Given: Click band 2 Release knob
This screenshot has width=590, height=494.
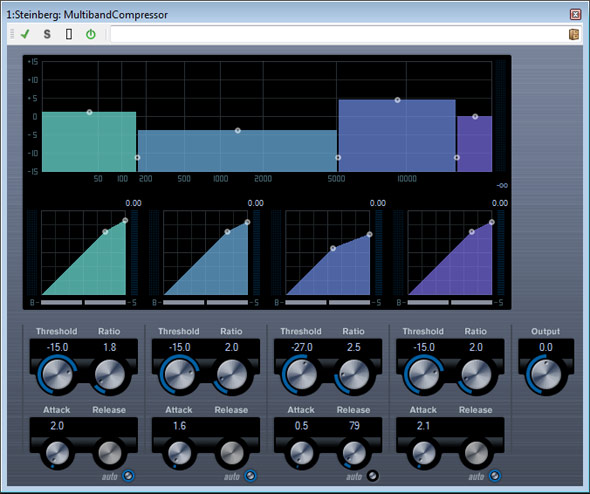Looking at the screenshot, I should pyautogui.click(x=232, y=453).
